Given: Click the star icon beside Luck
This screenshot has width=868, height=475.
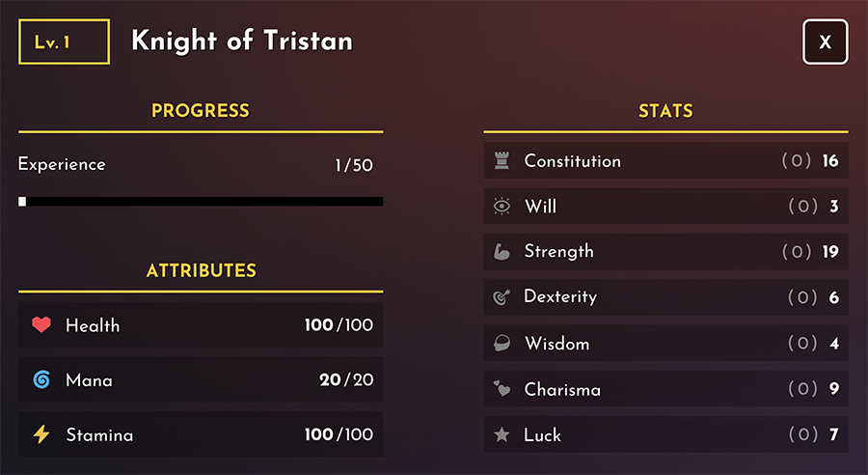Looking at the screenshot, I should tap(502, 434).
